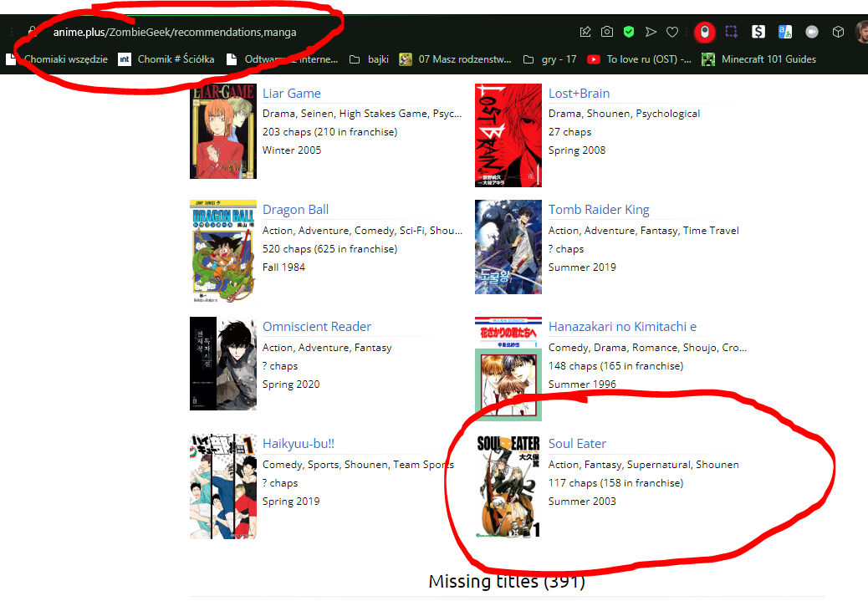Image resolution: width=868 pixels, height=601 pixels.
Task: Click the share page icon in address bar
Action: point(585,32)
